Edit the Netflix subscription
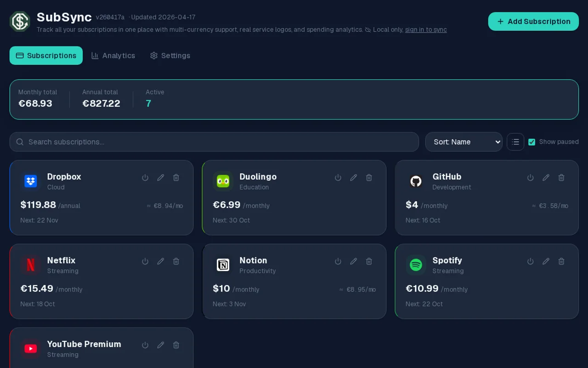The width and height of the screenshot is (588, 368). [161, 261]
